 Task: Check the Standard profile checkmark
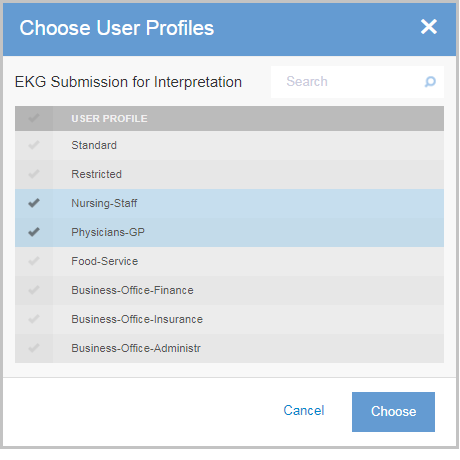coord(34,145)
